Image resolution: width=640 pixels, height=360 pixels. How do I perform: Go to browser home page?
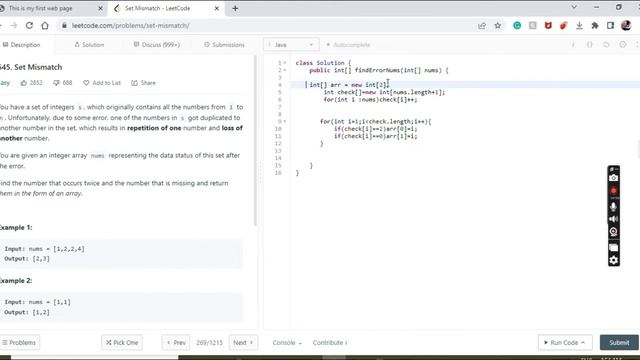click(45, 25)
